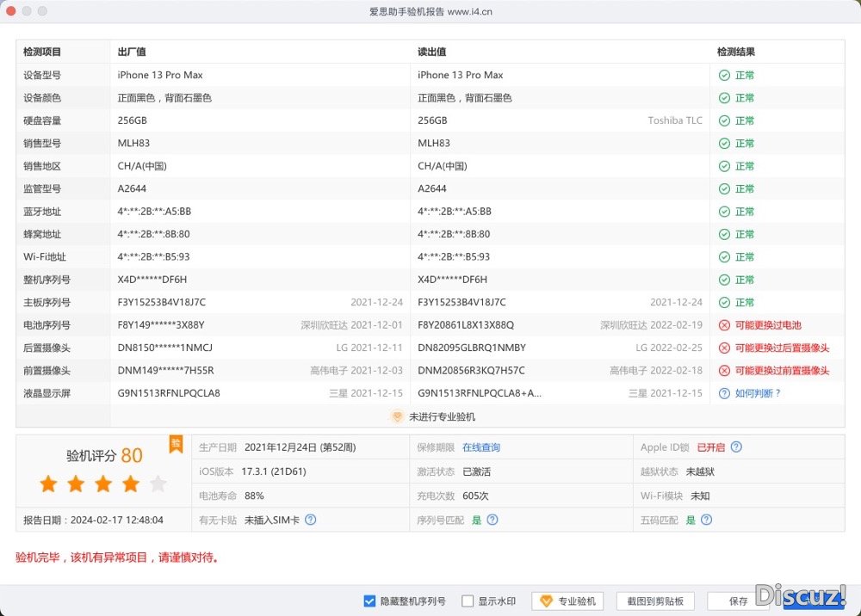Click the green check icon for 设备颜色 row
Image resolution: width=861 pixels, height=616 pixels.
(x=724, y=97)
